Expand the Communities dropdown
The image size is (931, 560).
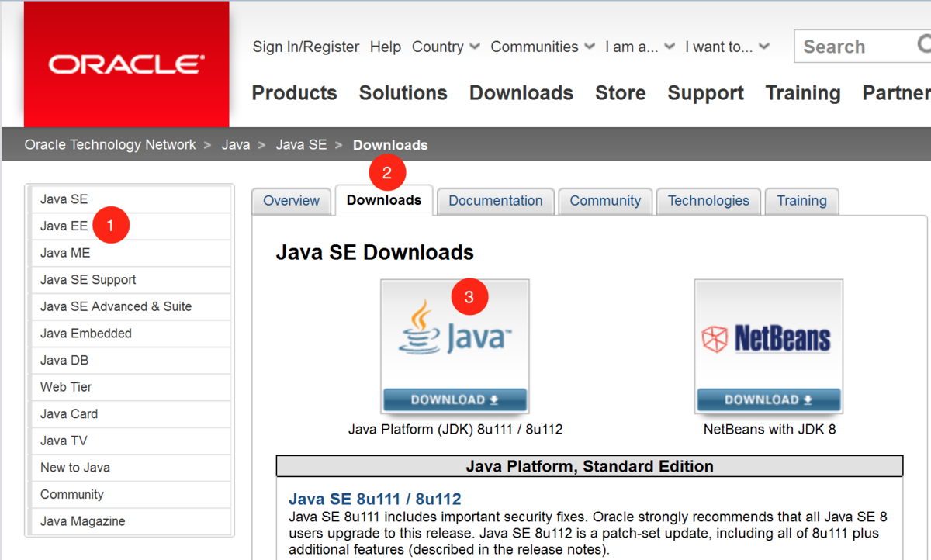[542, 47]
